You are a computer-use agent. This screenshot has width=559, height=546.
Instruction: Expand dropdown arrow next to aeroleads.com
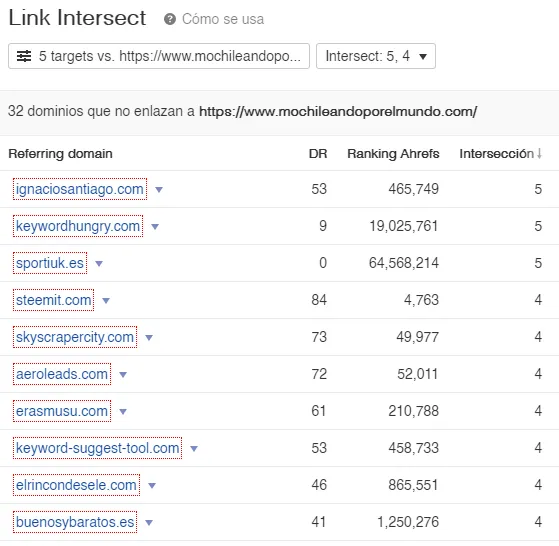click(x=123, y=375)
